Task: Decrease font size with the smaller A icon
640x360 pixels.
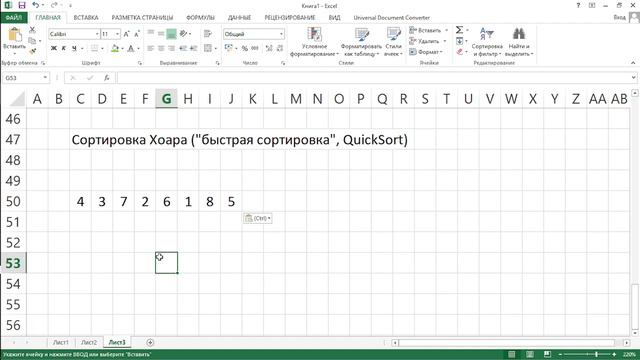Action: (137, 34)
